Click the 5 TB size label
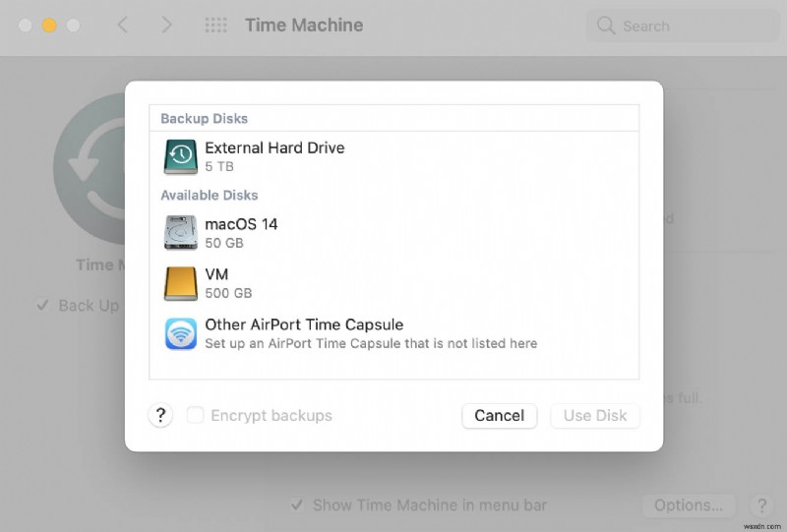787x532 pixels. coord(219,166)
